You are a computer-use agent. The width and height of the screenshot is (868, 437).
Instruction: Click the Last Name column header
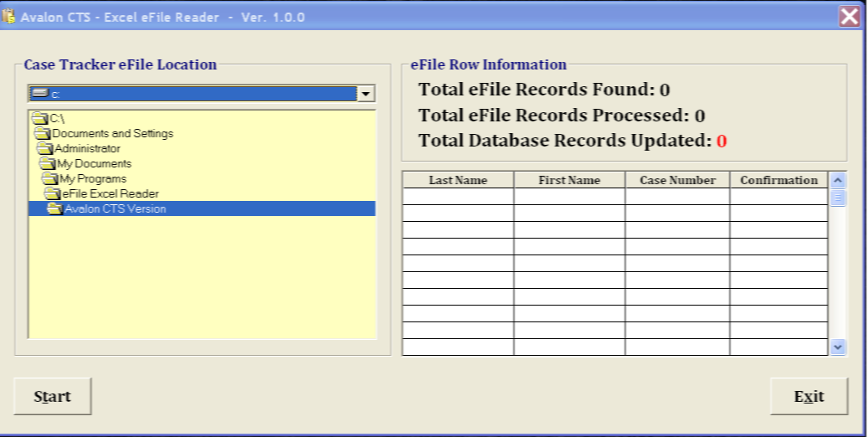pos(458,180)
